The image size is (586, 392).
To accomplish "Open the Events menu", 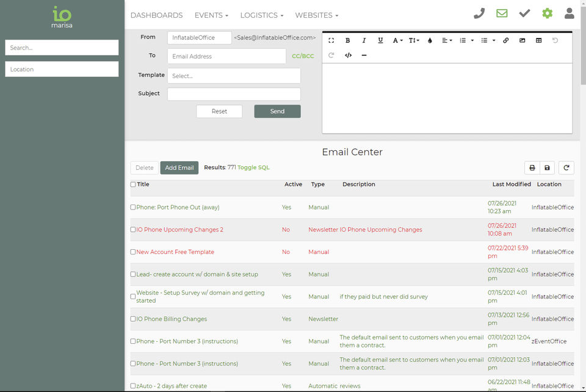I will [x=211, y=15].
